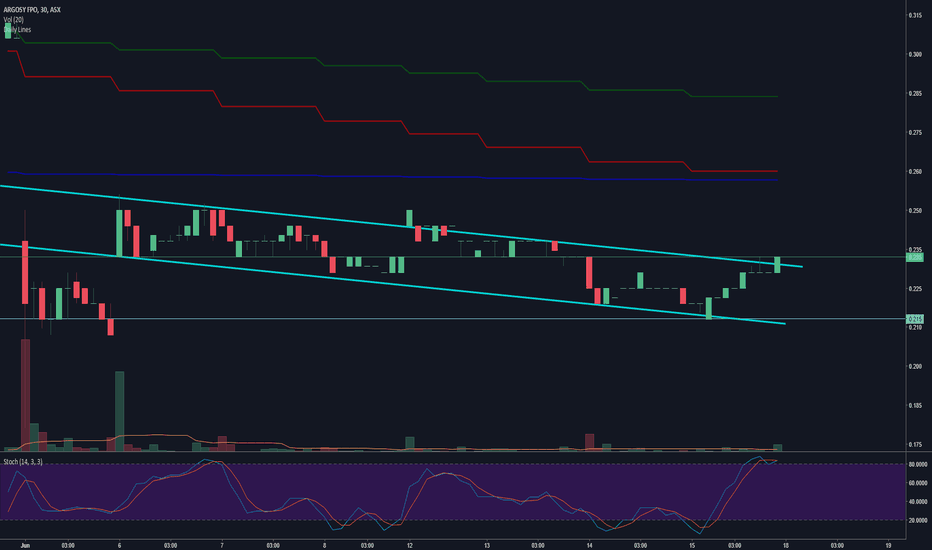The image size is (932, 550).
Task: Click the ARGOSY FPO, 30, ASX symbol title
Action: tap(32, 10)
